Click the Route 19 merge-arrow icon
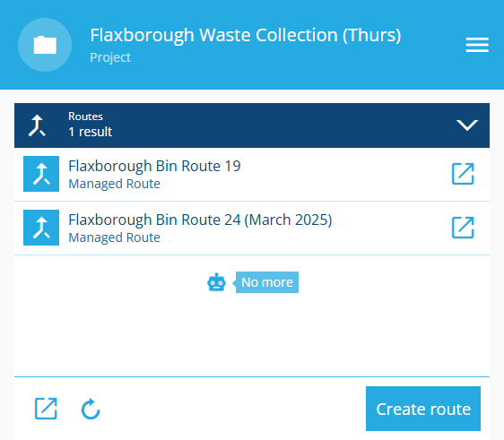This screenshot has height=440, width=504. [41, 174]
